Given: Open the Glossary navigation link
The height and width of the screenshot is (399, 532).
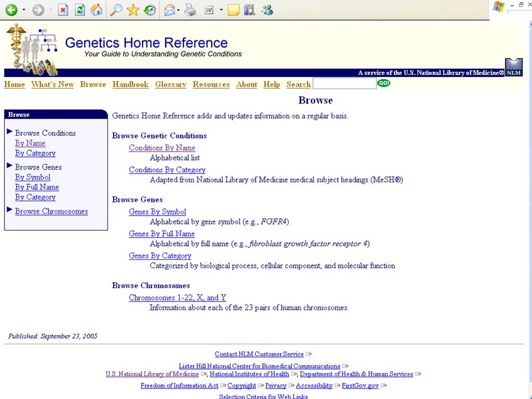Looking at the screenshot, I should tap(171, 84).
